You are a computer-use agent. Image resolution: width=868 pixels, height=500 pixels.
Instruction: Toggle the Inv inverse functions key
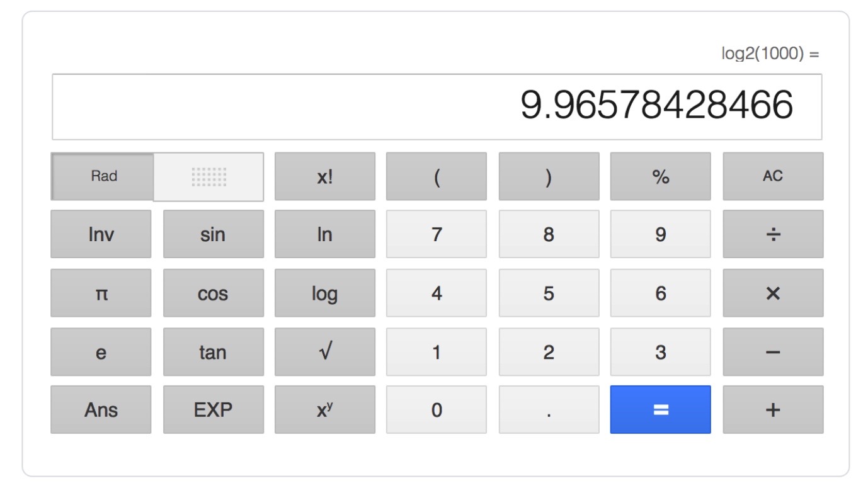101,234
